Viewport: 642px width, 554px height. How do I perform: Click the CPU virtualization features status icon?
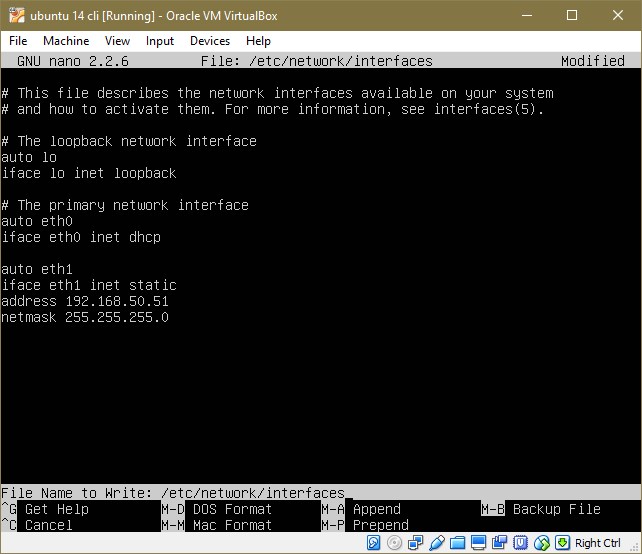pos(520,543)
